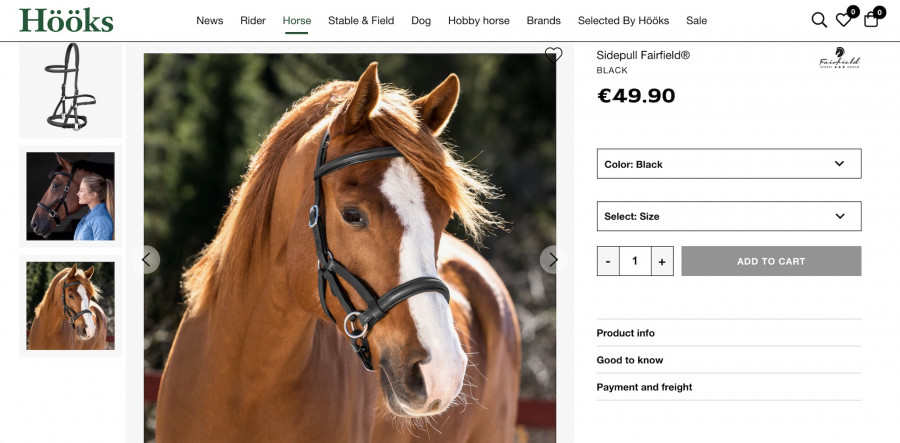This screenshot has height=443, width=900.
Task: Select the bridle-only product thumbnail
Action: pyautogui.click(x=70, y=87)
